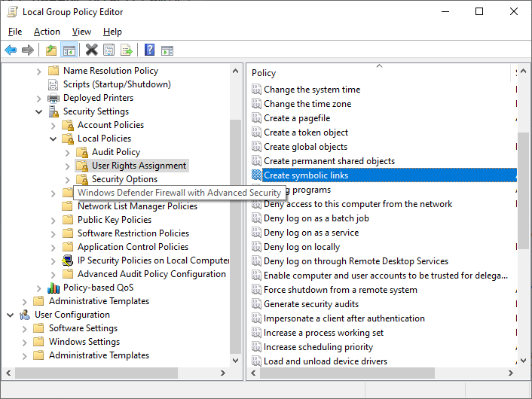Click the policy list horizontal scrollbar thumb

pyautogui.click(x=347, y=373)
